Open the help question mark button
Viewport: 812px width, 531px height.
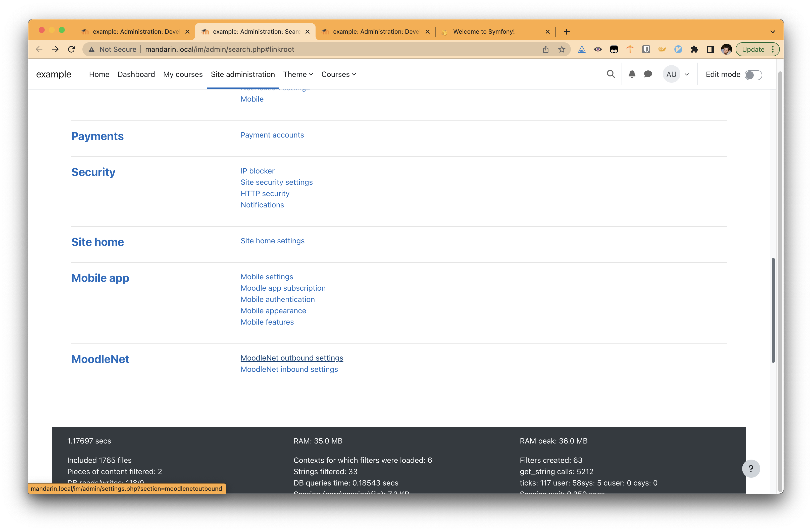click(x=751, y=468)
